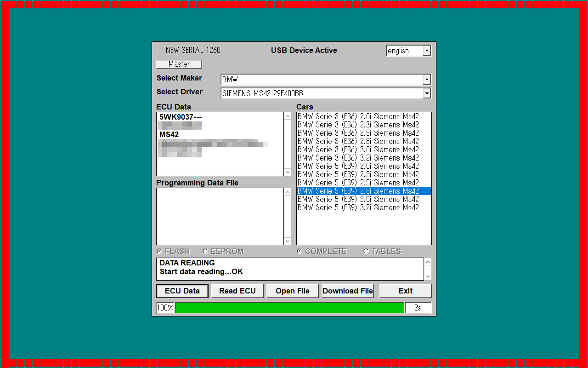Click Programming Data File scroll down arrow
Viewport: 588px width, 368px height.
click(288, 241)
